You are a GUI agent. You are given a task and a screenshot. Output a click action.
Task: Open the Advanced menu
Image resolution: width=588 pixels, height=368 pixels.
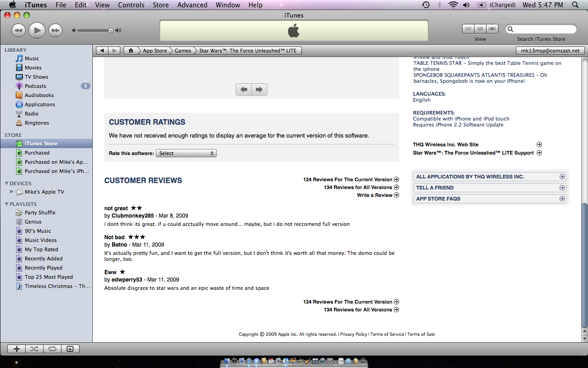[192, 5]
